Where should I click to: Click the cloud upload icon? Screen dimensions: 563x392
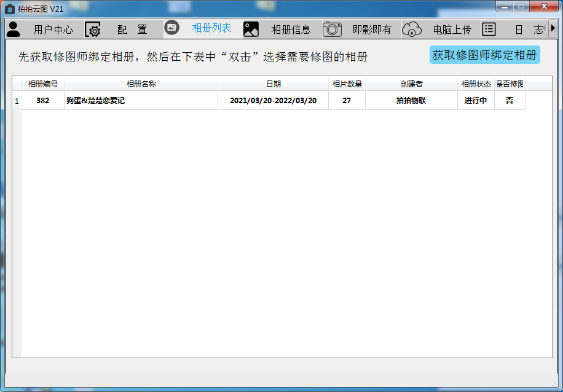412,29
